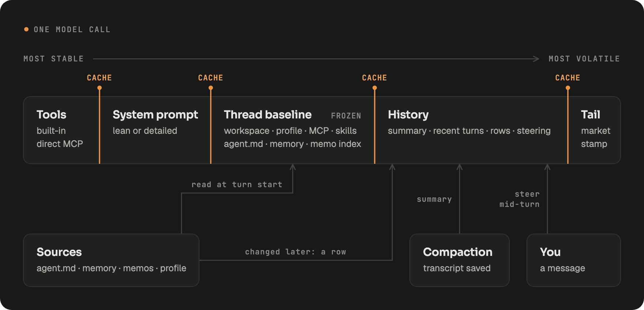Select the Thread baseline title

[x=268, y=115]
